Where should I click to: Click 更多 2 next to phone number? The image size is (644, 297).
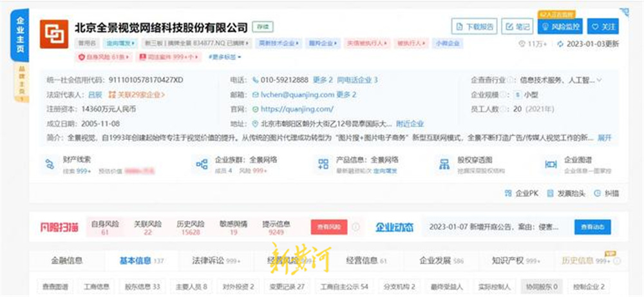[x=323, y=80]
